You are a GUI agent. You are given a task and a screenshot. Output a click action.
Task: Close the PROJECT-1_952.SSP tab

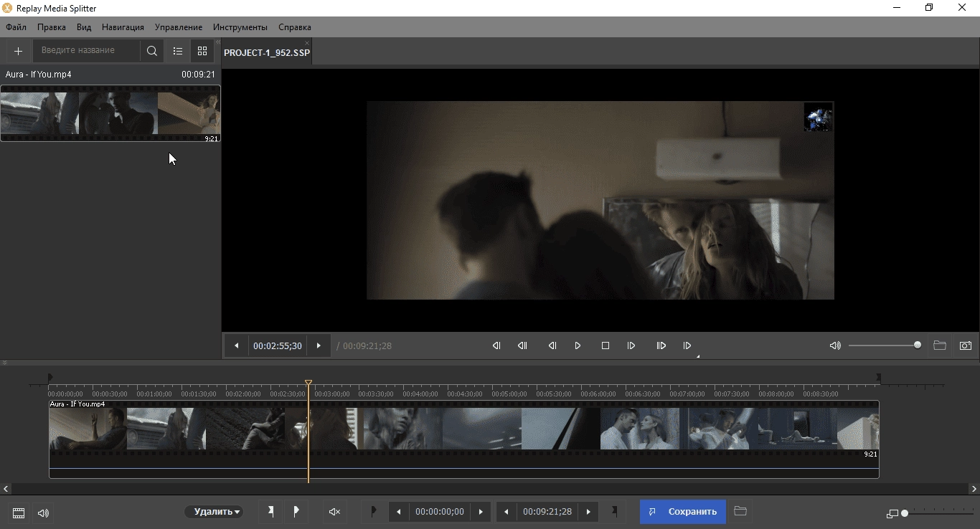[x=308, y=44]
